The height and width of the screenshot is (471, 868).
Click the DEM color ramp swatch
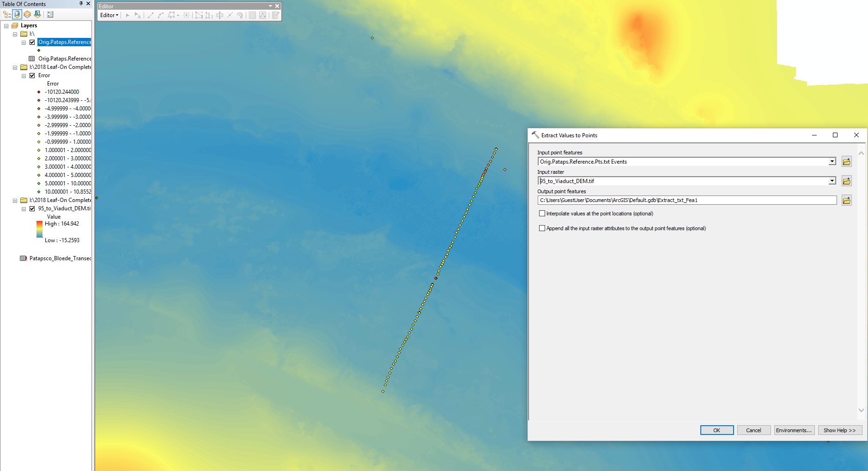(x=40, y=229)
